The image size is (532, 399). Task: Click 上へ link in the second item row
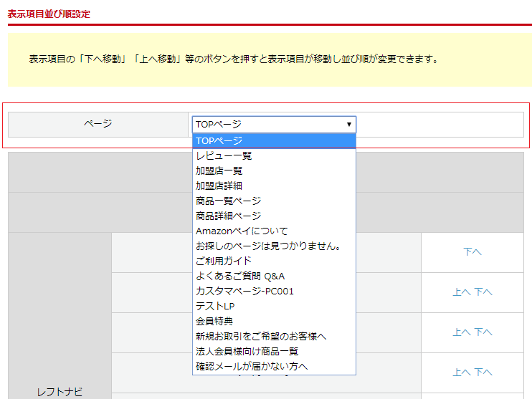coord(461,292)
